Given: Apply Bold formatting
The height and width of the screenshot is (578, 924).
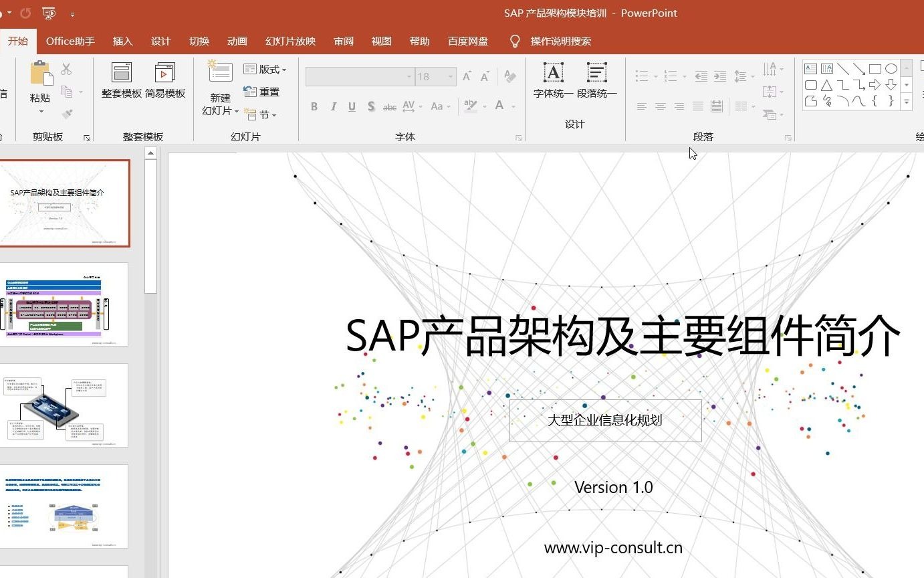Looking at the screenshot, I should (x=314, y=106).
